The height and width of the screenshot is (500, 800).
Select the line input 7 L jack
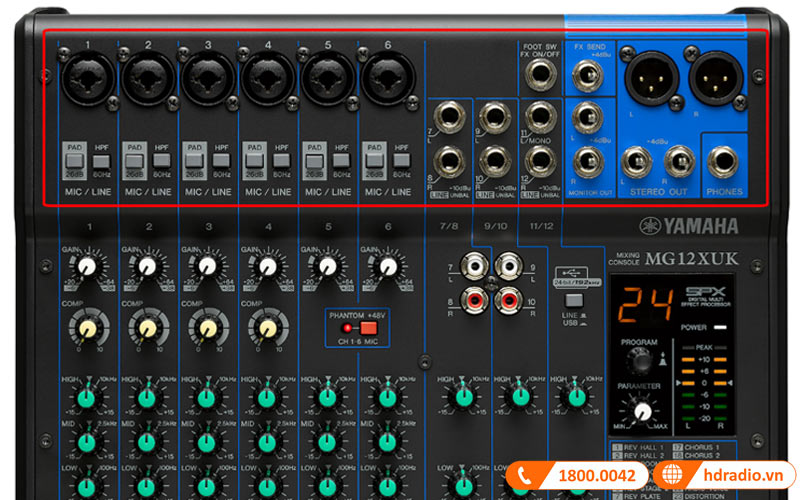[449, 117]
